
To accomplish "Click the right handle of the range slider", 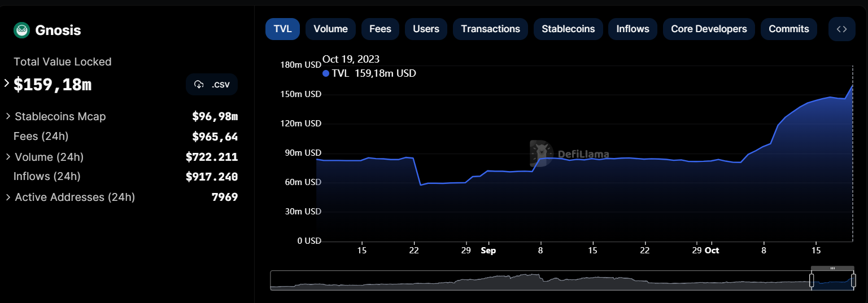I will pos(853,280).
